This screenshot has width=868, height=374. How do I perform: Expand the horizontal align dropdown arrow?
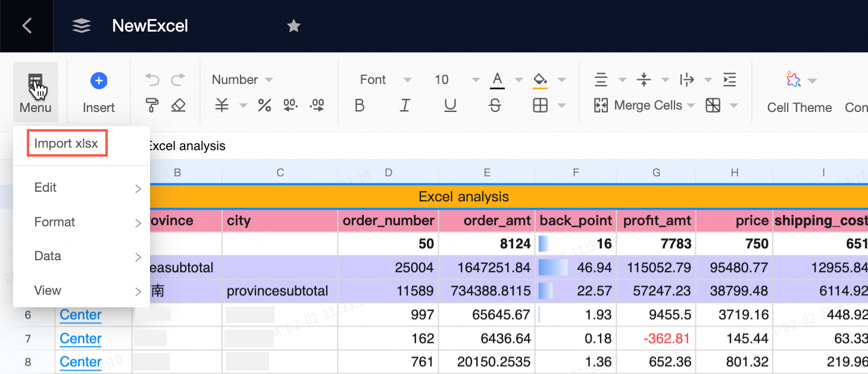(623, 80)
